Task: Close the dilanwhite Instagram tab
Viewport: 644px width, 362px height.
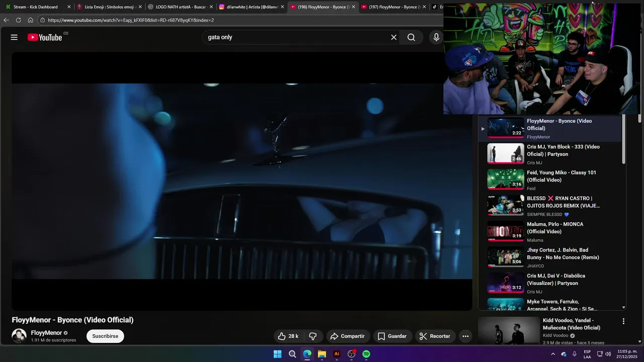Action: point(282,7)
